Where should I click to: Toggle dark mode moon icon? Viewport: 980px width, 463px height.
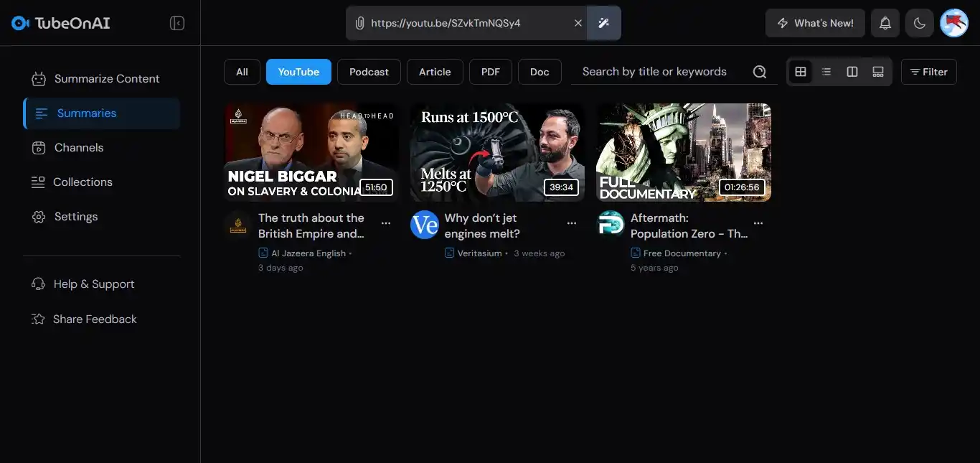pos(919,23)
